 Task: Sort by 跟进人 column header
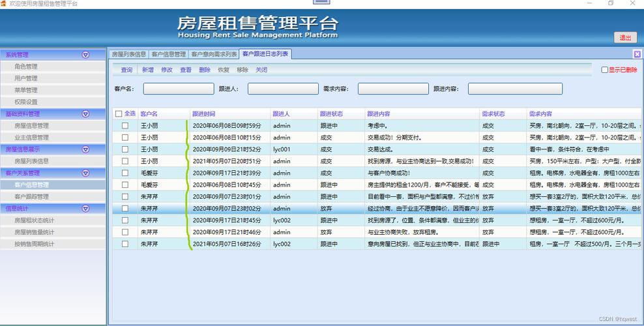click(x=294, y=113)
